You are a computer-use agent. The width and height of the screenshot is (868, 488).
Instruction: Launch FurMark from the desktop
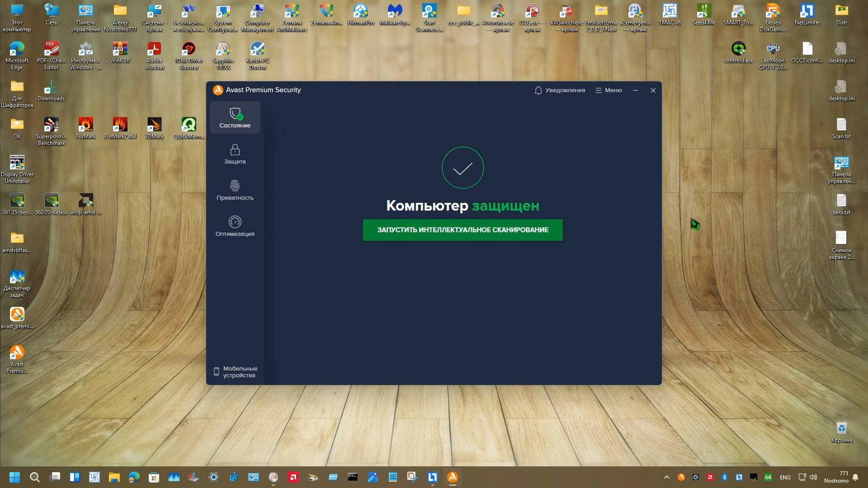(x=86, y=125)
